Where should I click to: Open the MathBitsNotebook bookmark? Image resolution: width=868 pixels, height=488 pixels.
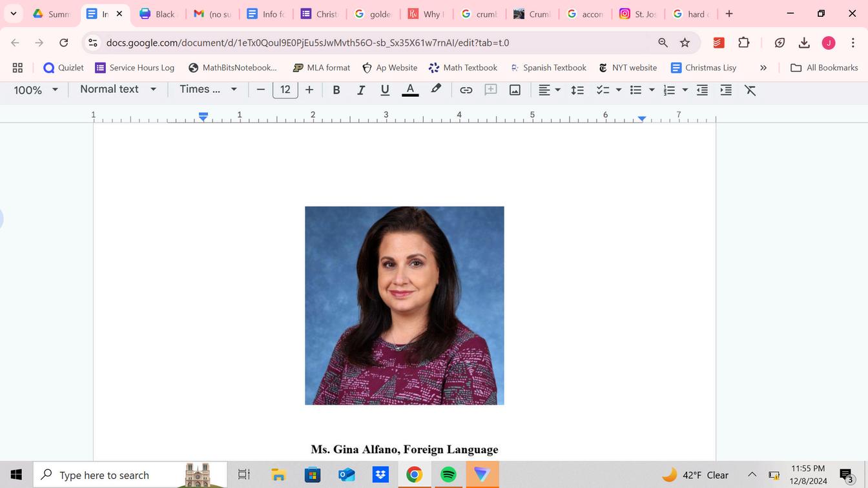[232, 67]
